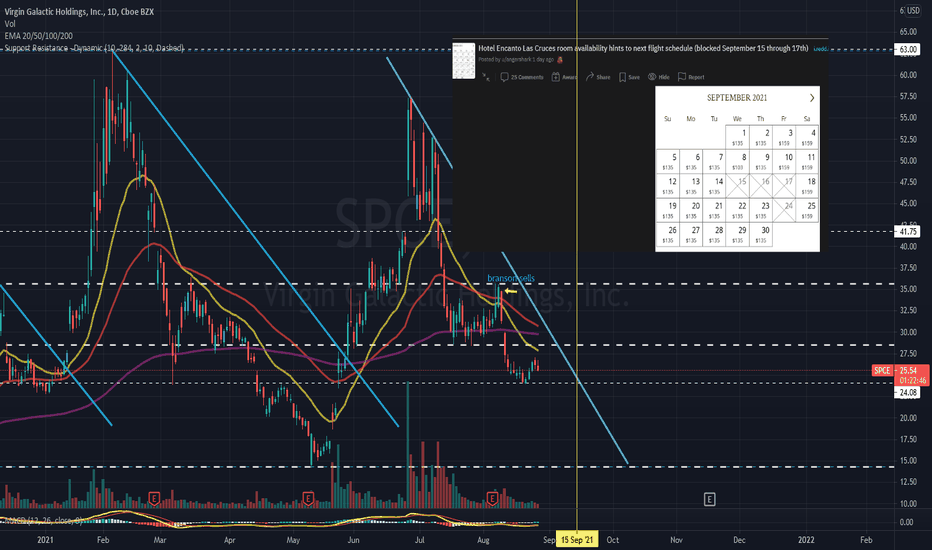Select blocked date September 16
Screen dimensions: 932x550
pyautogui.click(x=760, y=186)
